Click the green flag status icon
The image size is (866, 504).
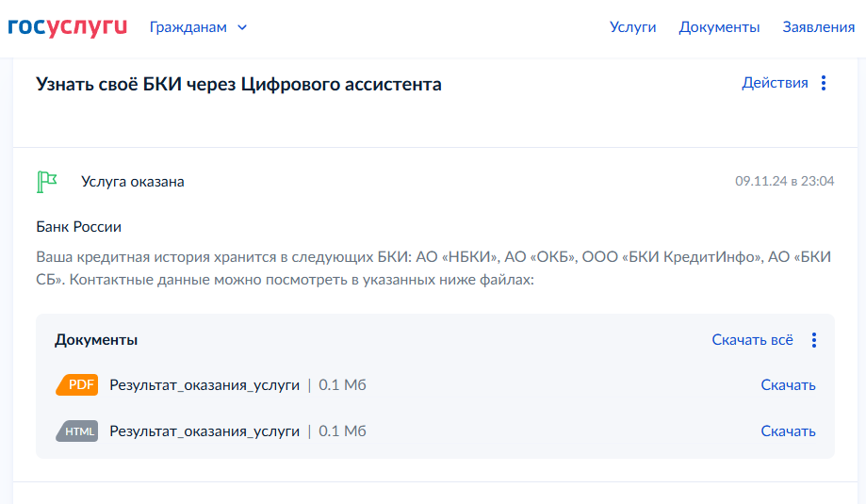coord(47,182)
